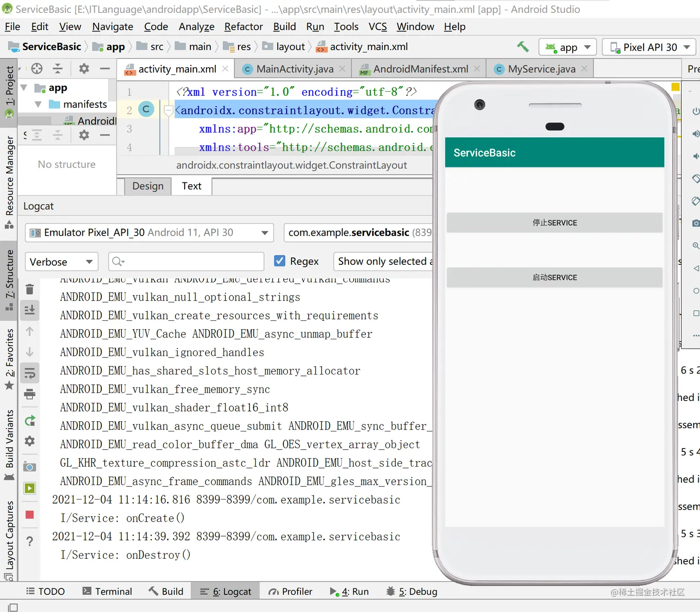
Task: Click the red stop icon in Logcat
Action: click(x=30, y=515)
